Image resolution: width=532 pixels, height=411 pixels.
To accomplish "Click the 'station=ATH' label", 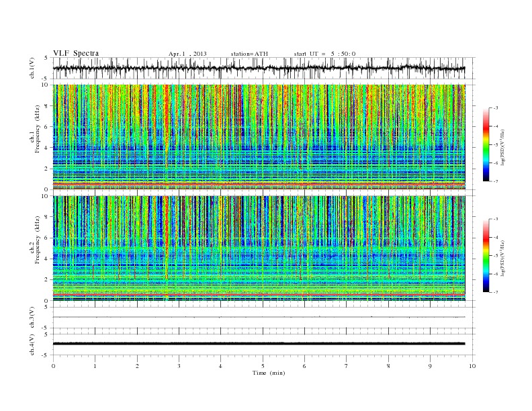I will tap(249, 54).
